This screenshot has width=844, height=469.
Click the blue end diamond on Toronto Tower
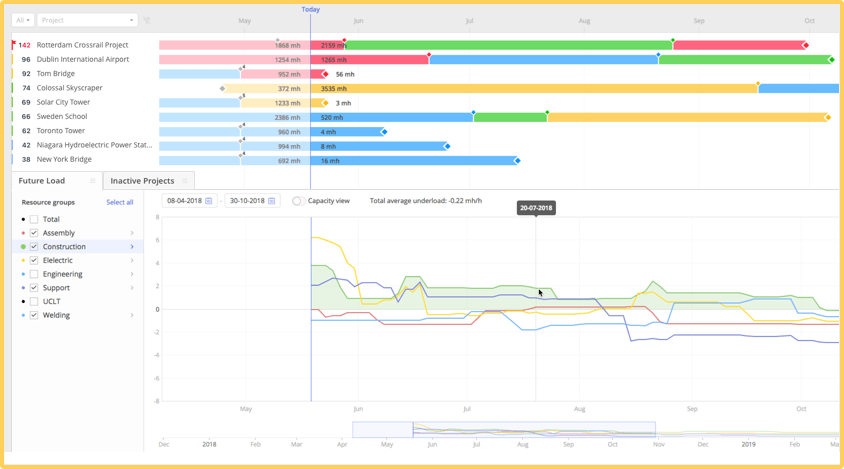pos(384,132)
